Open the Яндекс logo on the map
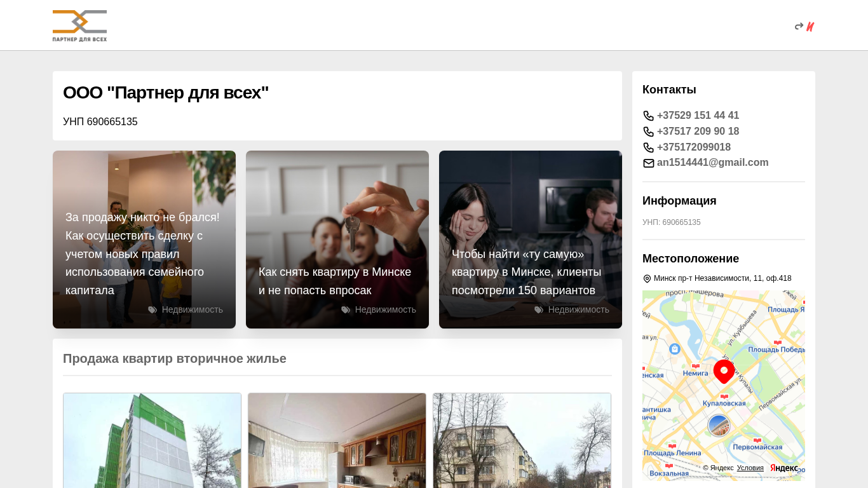 coord(784,468)
